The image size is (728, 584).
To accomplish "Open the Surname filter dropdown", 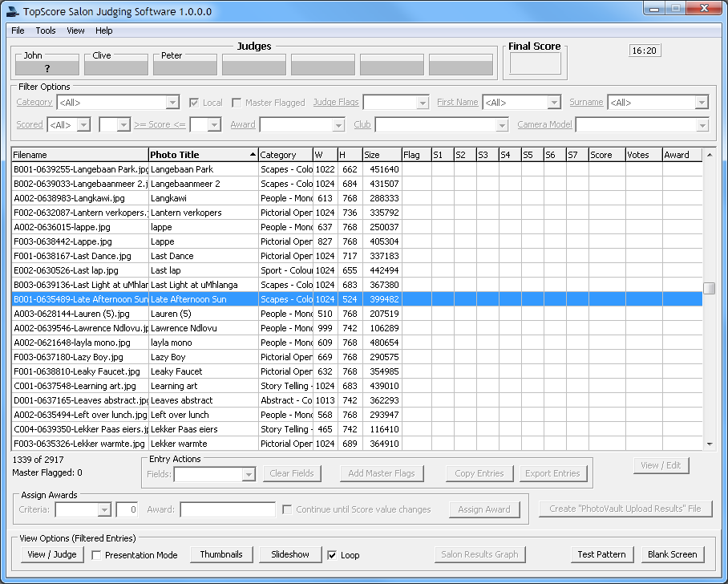I will click(x=702, y=103).
